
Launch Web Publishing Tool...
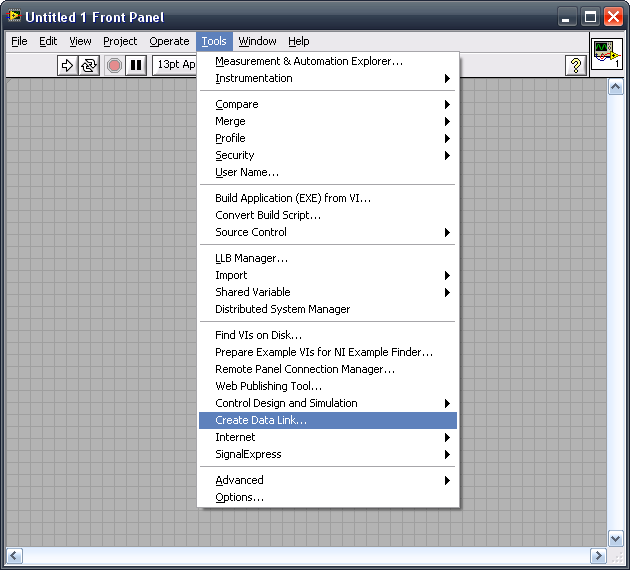pyautogui.click(x=328, y=386)
